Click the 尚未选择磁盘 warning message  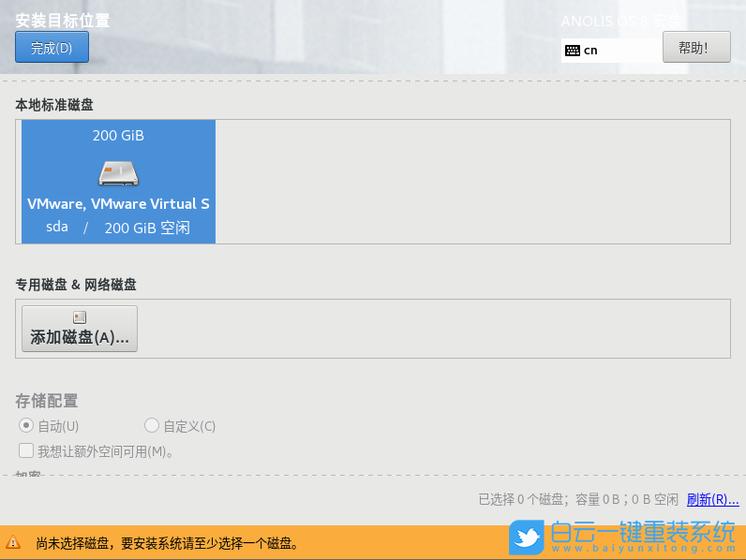tap(167, 543)
